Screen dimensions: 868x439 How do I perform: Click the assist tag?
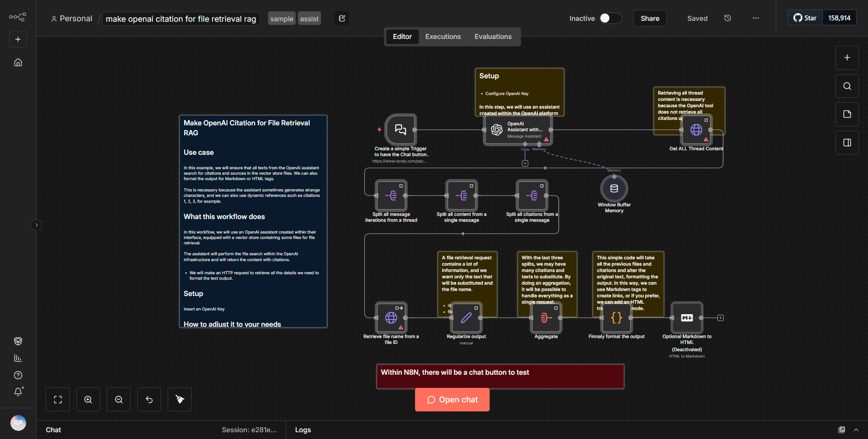[x=309, y=19]
